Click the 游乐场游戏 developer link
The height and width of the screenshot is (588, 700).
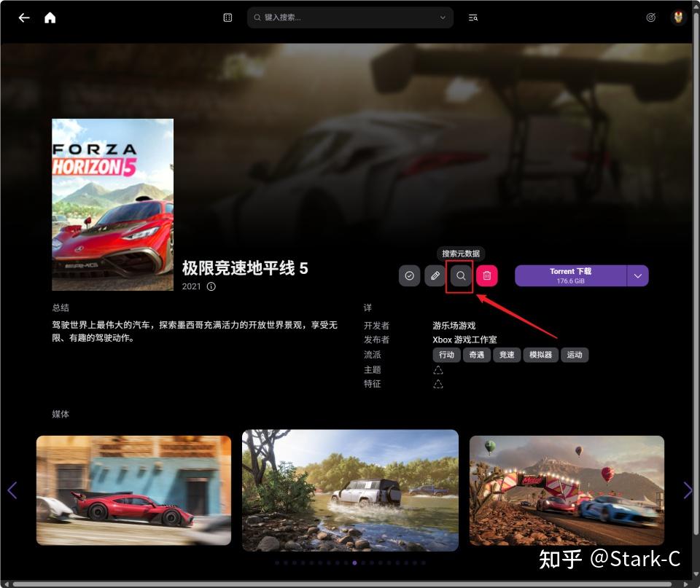[454, 325]
